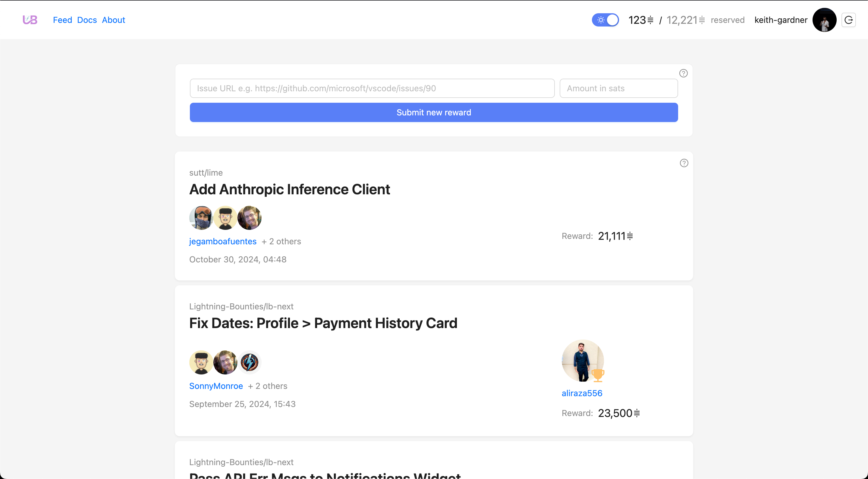868x479 pixels.
Task: Click aliraza556 trophy avatar image
Action: tap(583, 360)
